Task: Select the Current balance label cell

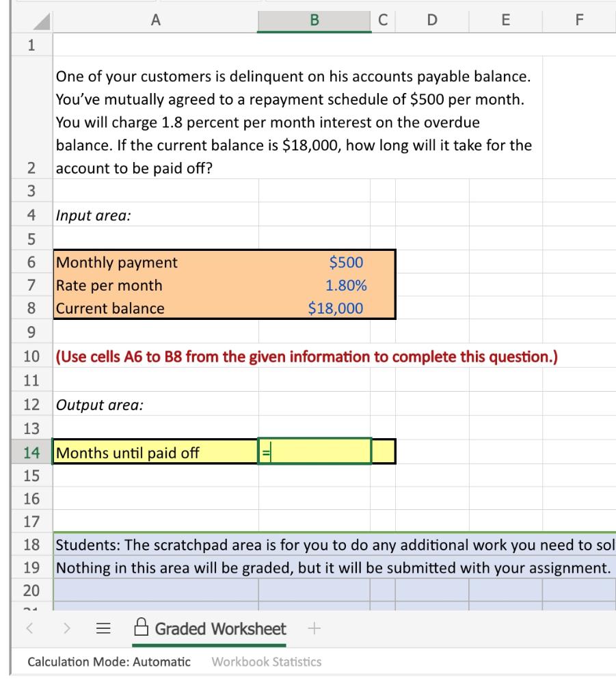Action: [x=156, y=308]
